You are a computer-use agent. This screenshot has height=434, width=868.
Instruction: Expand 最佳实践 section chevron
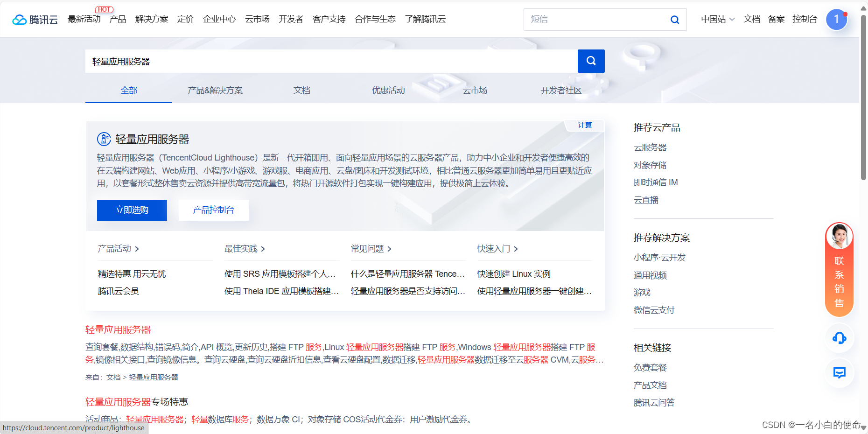pos(263,249)
